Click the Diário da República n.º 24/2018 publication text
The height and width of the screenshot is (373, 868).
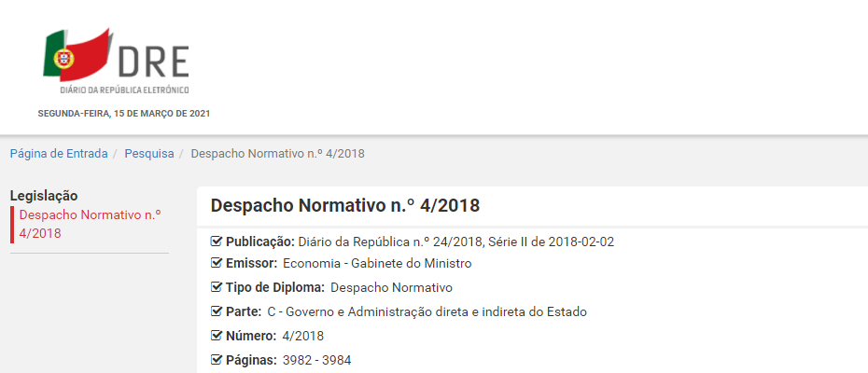tap(455, 242)
